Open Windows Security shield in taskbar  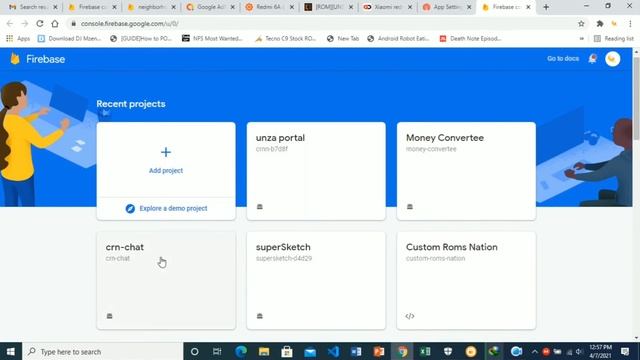click(x=448, y=351)
